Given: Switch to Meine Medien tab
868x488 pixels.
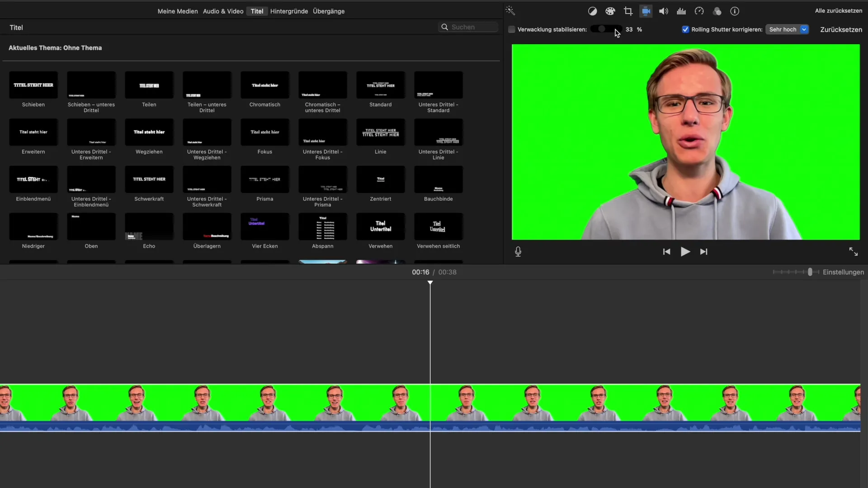Looking at the screenshot, I should pos(178,11).
